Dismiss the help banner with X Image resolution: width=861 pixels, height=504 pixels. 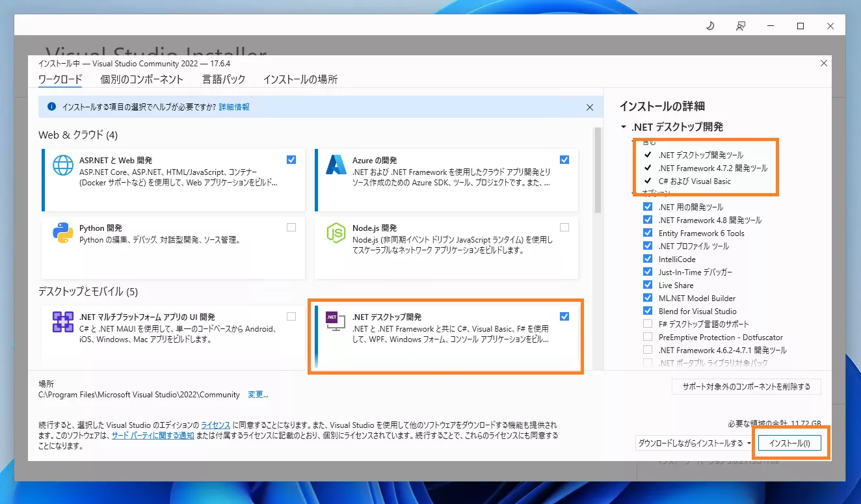click(x=590, y=107)
